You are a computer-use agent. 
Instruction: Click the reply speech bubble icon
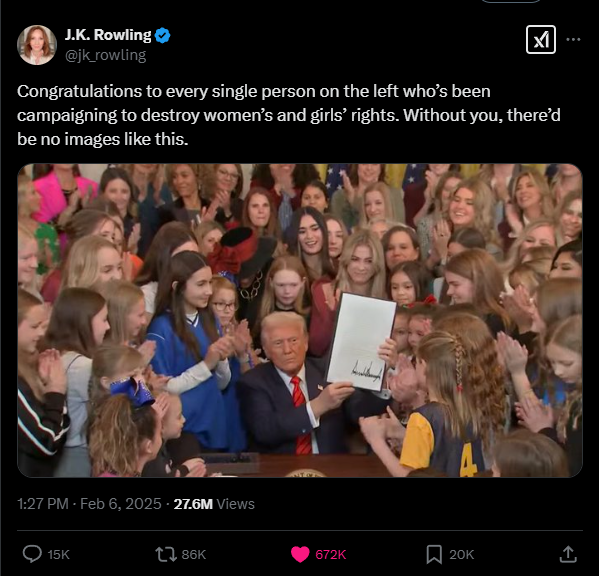32,554
